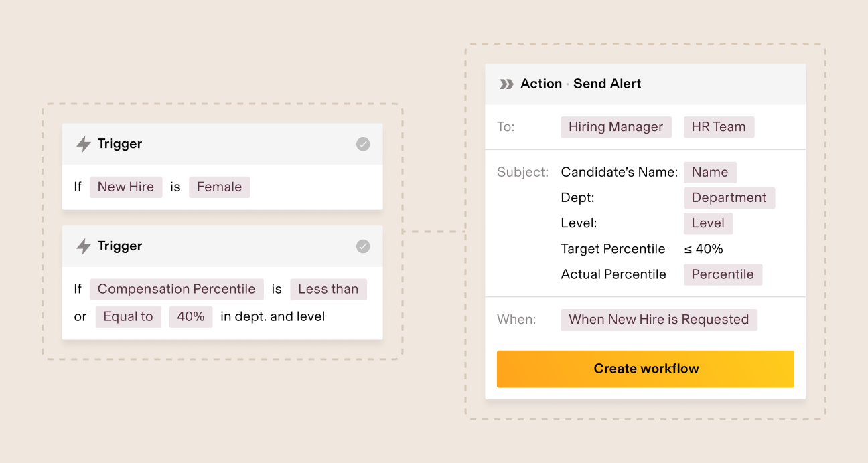Click the checkmark circle on the Compensation trigger
The height and width of the screenshot is (463, 868).
(x=362, y=246)
